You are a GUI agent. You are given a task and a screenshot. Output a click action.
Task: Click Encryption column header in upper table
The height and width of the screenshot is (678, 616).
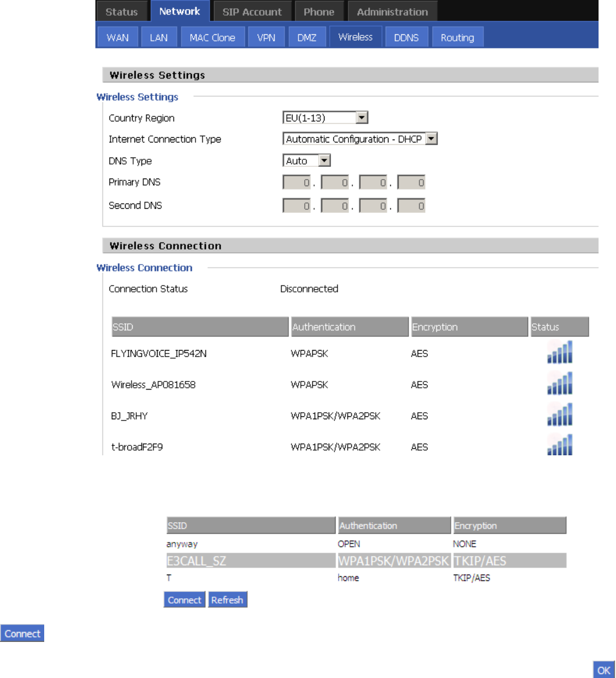[470, 327]
